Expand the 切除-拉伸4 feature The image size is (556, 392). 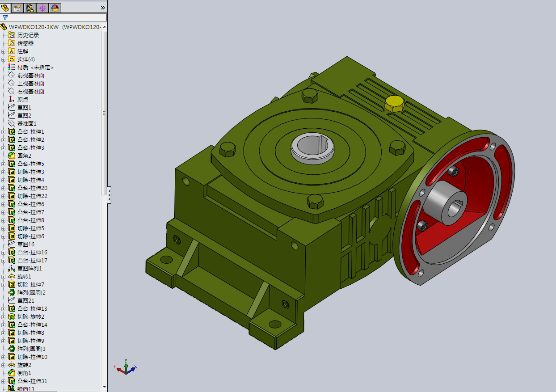point(4,180)
